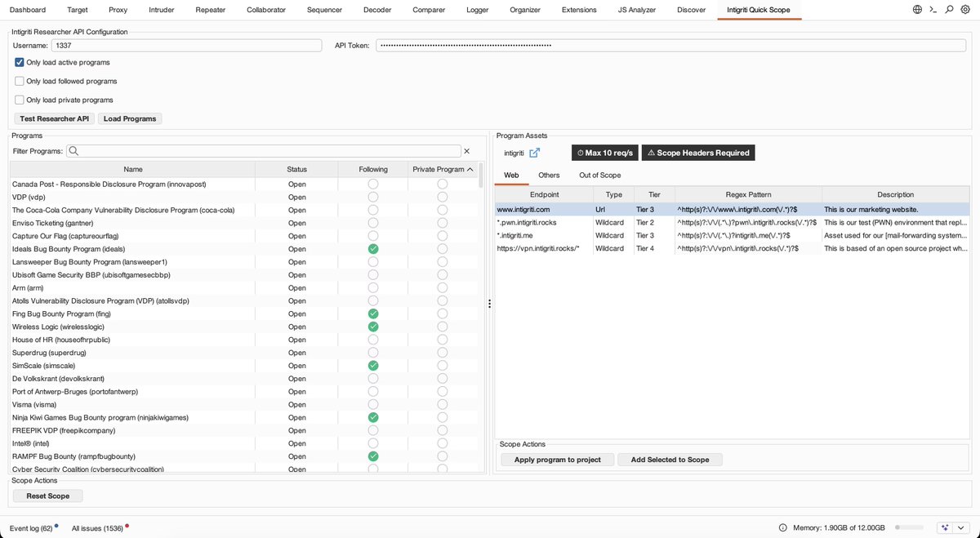
Task: Toggle Following circle for Canada Post program
Action: [373, 184]
